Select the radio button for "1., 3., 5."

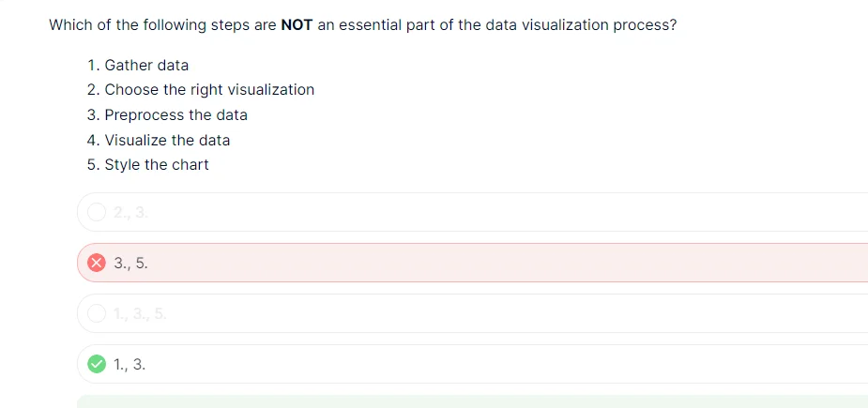click(x=97, y=314)
